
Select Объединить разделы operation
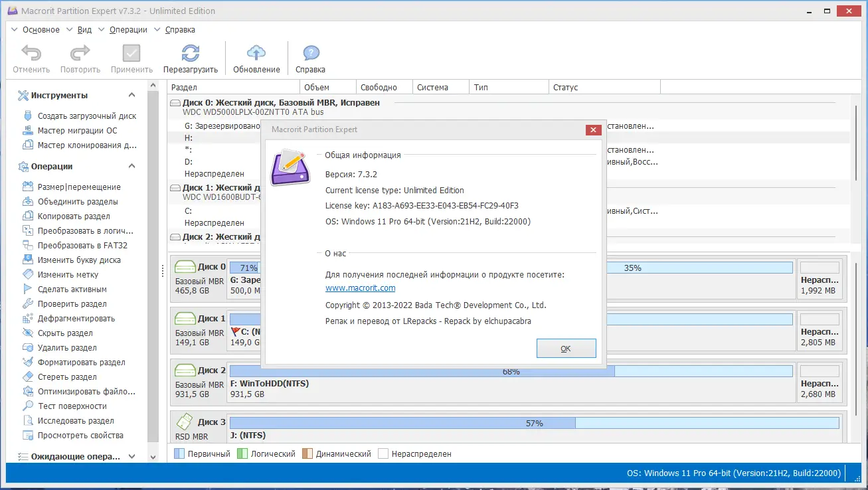tap(70, 201)
